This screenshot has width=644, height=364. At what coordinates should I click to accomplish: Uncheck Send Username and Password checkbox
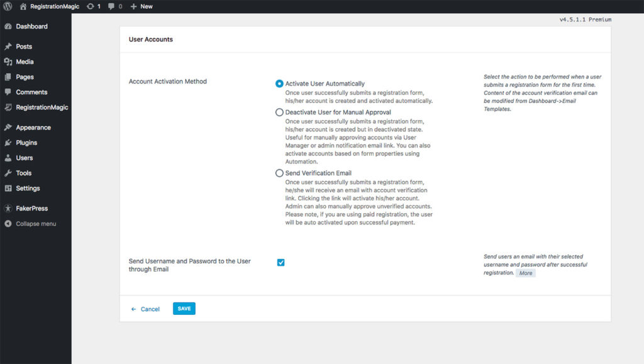tap(280, 262)
